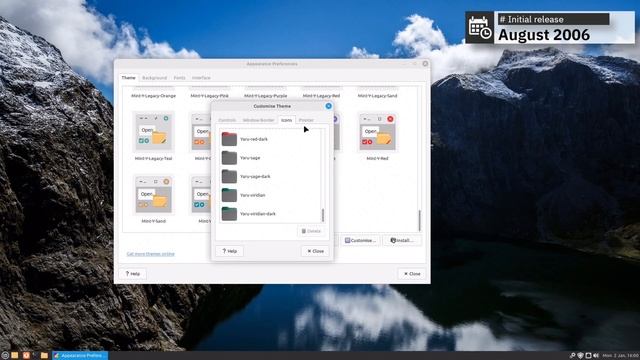Screen dimensions: 640x360
Task: Click the Yaru-viridian label text
Action: click(253, 195)
